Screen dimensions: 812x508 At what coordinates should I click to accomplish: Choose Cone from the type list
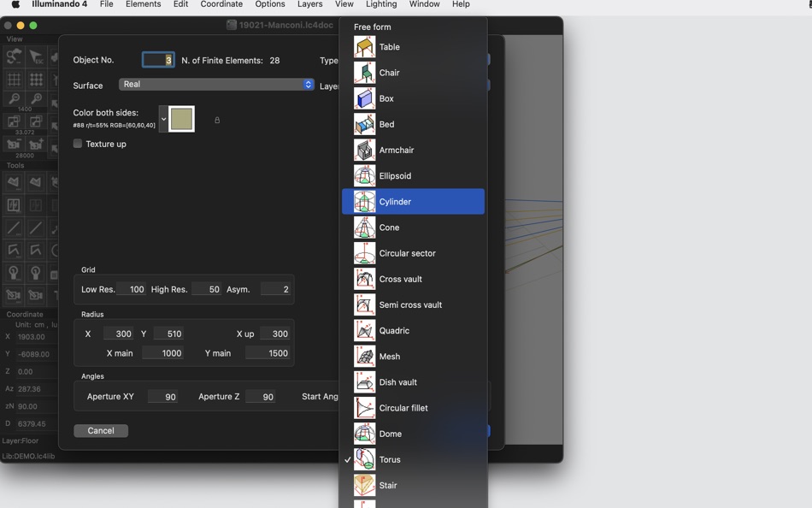tap(413, 227)
